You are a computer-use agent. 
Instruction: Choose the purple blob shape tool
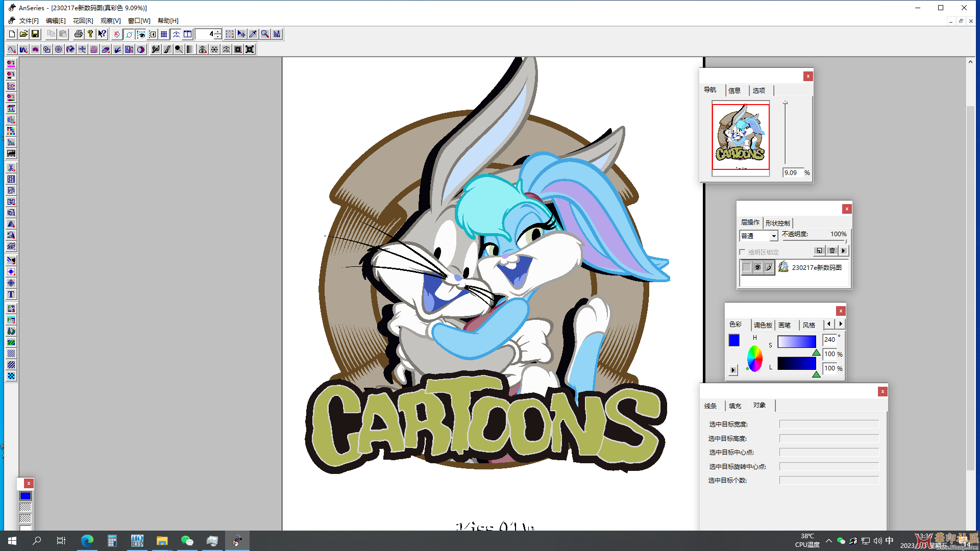point(35,49)
